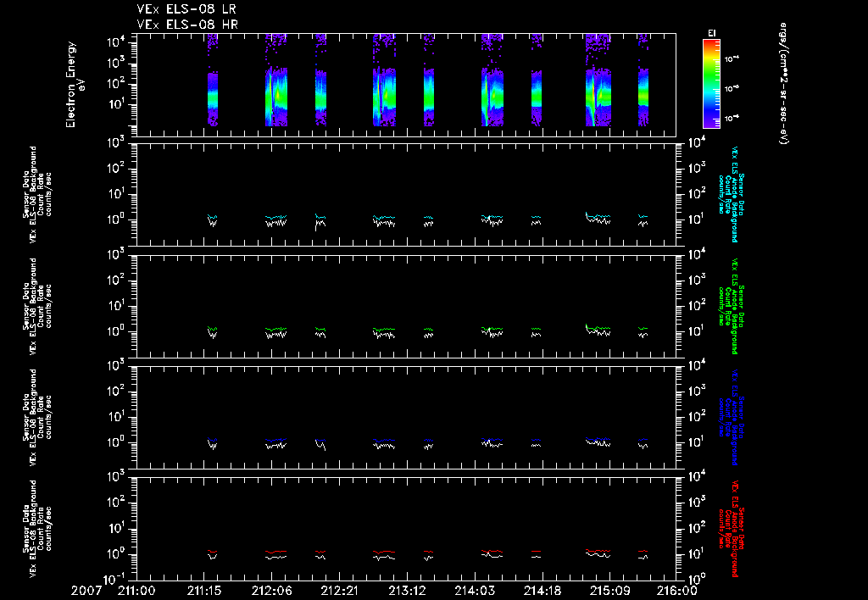868x600 pixels.
Task: Click the spectrogram burst above 212:06
Action: coord(276,81)
